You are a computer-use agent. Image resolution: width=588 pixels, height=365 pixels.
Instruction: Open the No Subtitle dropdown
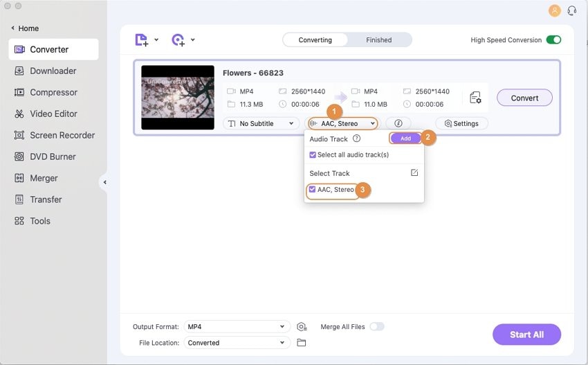point(261,123)
